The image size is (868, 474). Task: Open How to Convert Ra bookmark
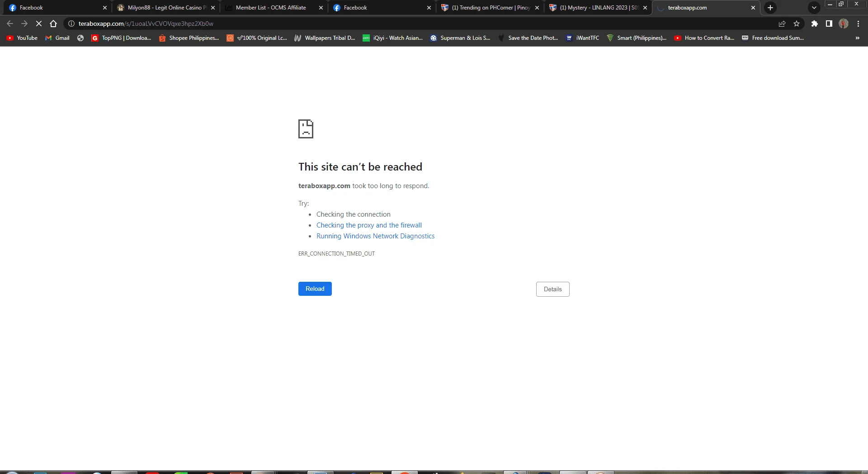(704, 38)
